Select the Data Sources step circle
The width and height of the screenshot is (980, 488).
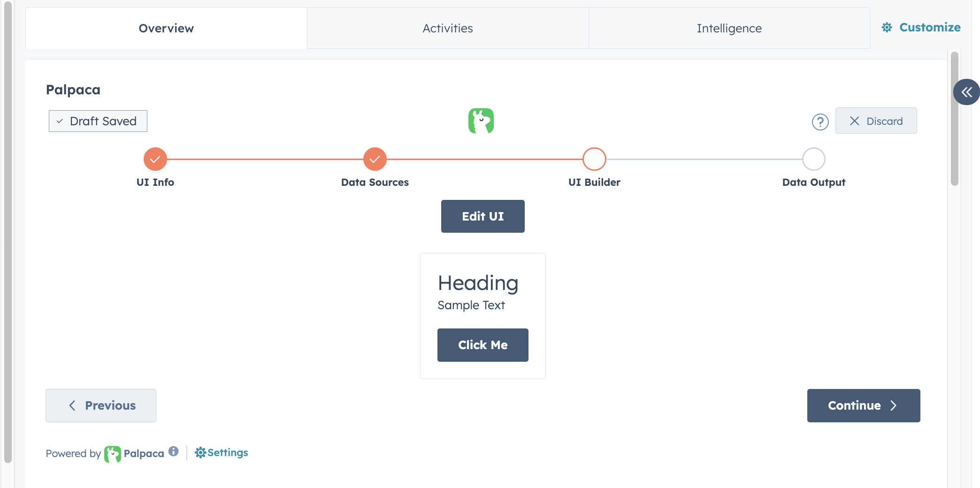tap(375, 159)
